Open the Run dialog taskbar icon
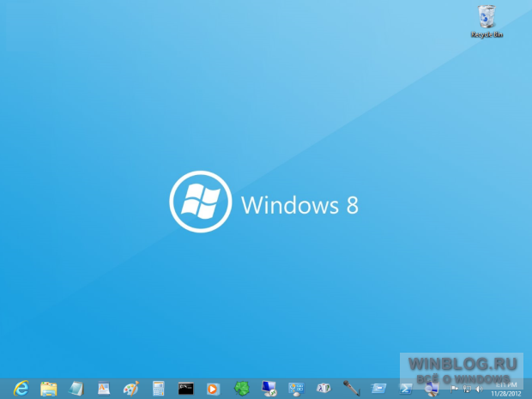Screen dimensions: 532x399 (x=378, y=388)
